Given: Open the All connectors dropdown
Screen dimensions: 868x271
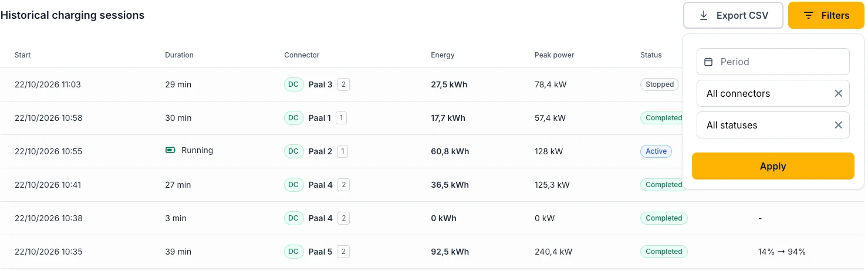Looking at the screenshot, I should click(773, 93).
